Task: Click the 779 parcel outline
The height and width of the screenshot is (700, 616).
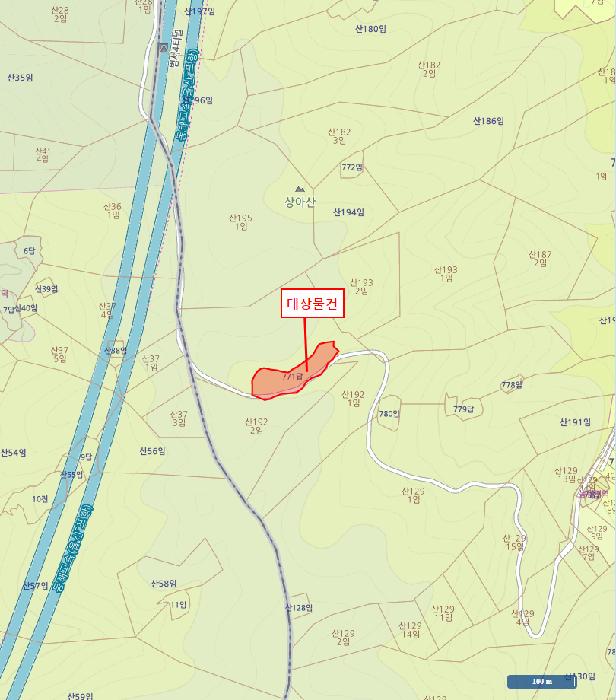Action: click(x=463, y=407)
